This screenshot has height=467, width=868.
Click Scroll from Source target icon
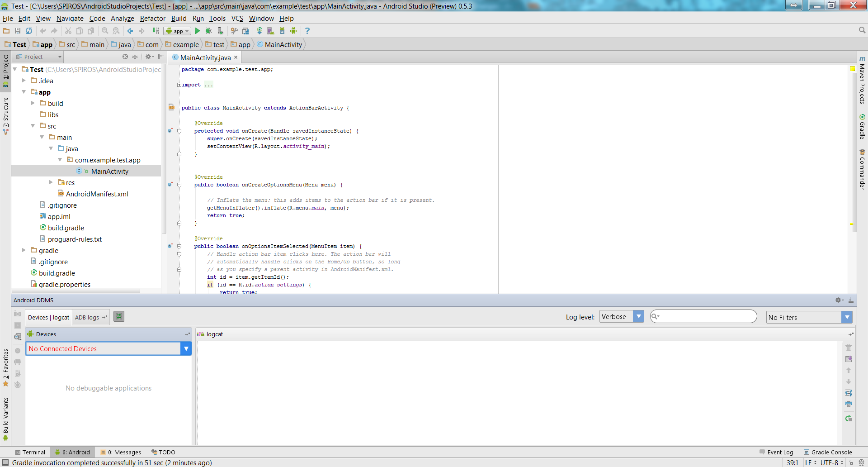click(x=125, y=57)
